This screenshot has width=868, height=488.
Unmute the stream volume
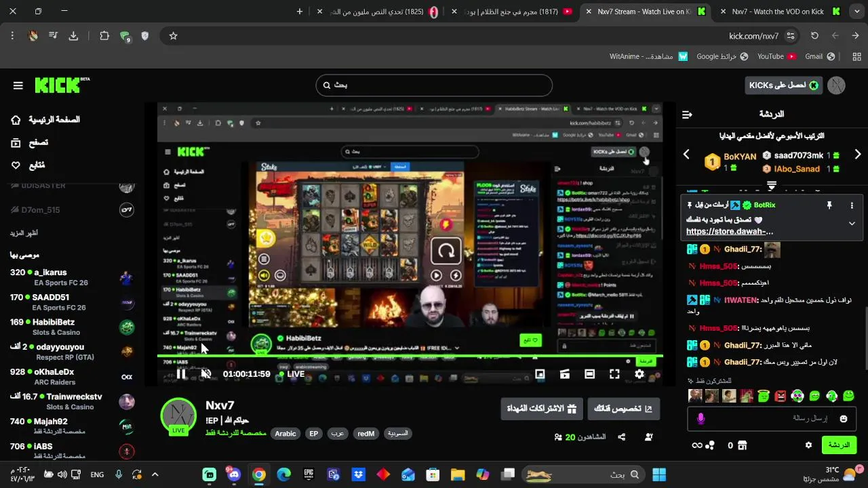(x=206, y=374)
